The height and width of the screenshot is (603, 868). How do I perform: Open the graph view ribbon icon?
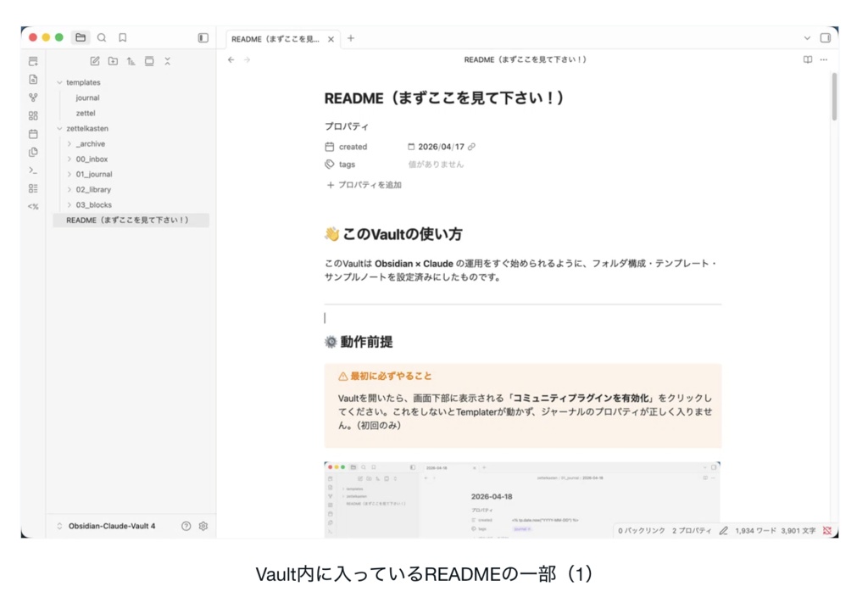[x=33, y=98]
